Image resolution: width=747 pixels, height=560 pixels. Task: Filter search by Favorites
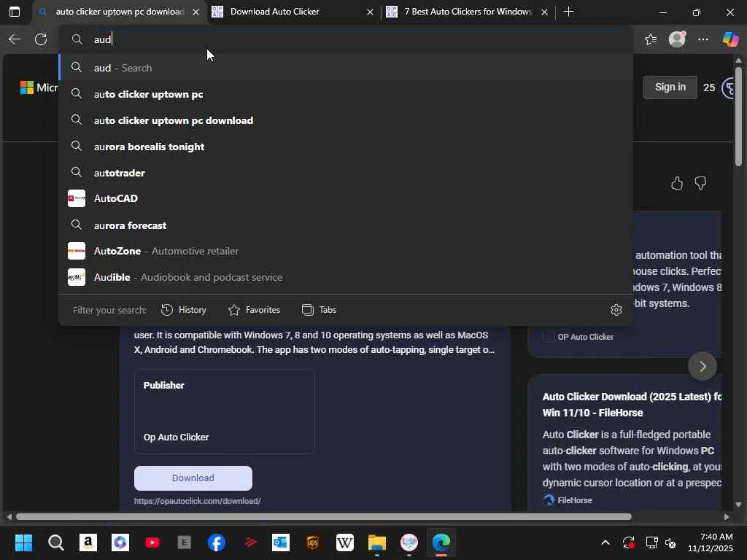(254, 310)
